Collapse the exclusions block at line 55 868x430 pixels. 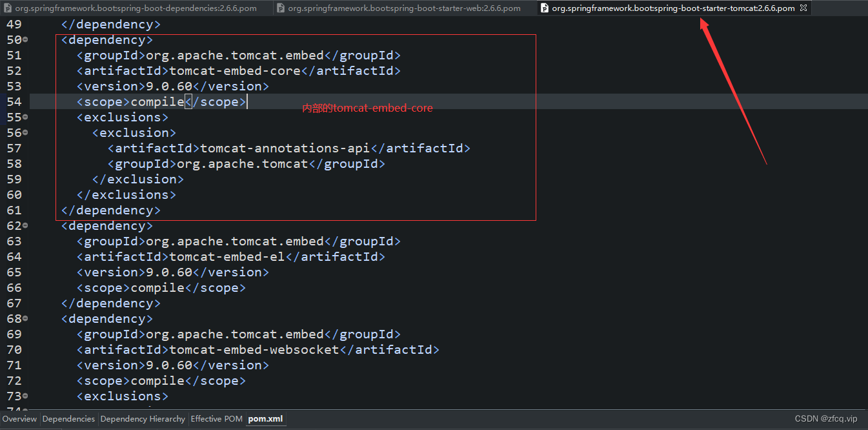coord(25,118)
